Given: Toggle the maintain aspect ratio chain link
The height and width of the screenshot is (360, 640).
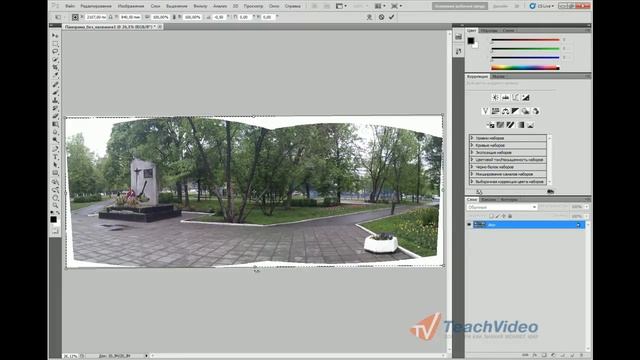Looking at the screenshot, I should [x=174, y=17].
